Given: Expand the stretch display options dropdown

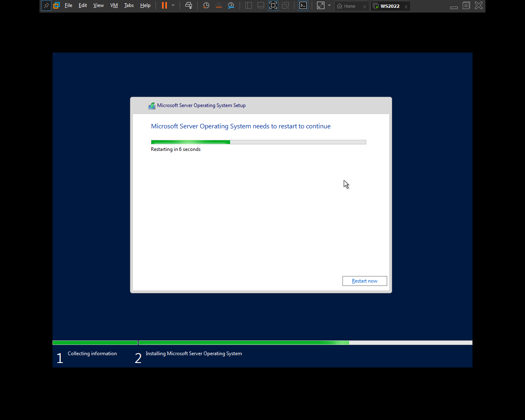Looking at the screenshot, I should coord(329,6).
